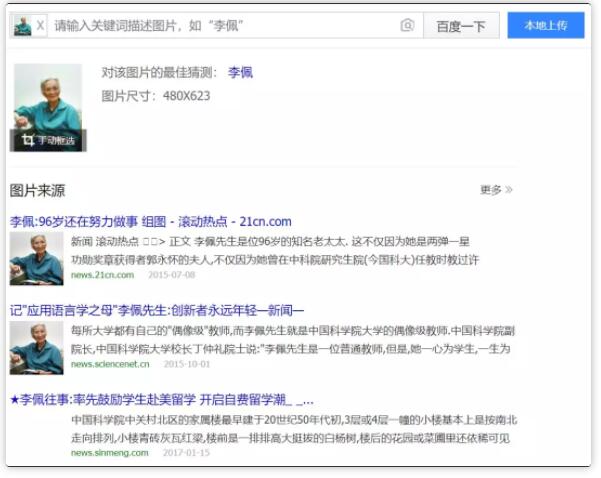Click the date 2015-10-01

pyautogui.click(x=187, y=364)
